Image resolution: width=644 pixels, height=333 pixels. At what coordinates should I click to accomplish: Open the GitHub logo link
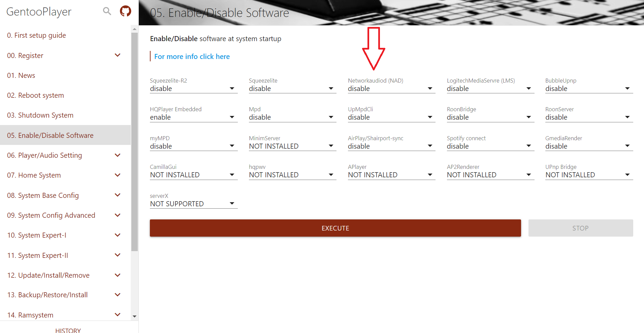point(125,11)
